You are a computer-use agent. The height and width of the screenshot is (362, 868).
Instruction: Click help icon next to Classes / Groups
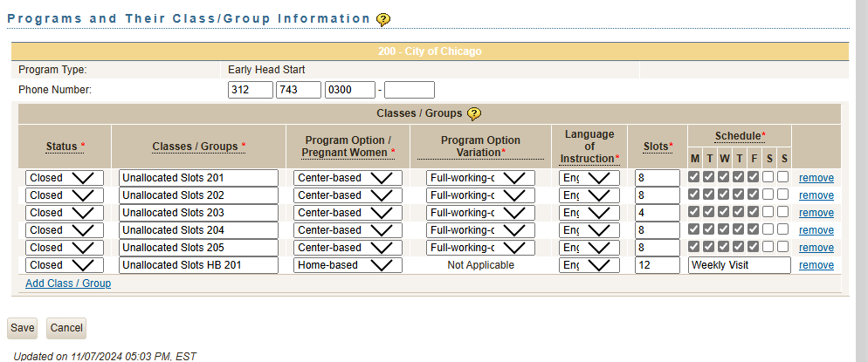[474, 113]
